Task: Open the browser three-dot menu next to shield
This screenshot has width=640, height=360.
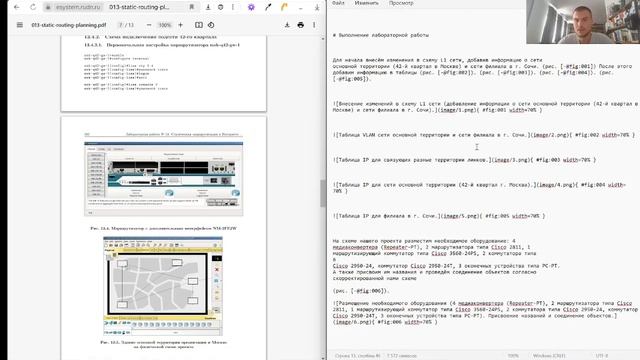Action: click(233, 7)
